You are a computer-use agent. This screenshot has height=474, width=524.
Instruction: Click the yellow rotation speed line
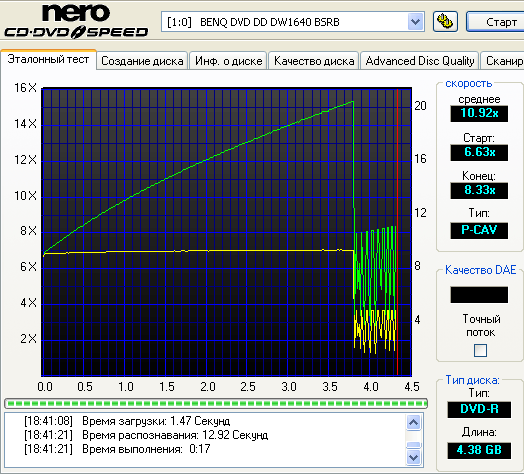pos(199,251)
